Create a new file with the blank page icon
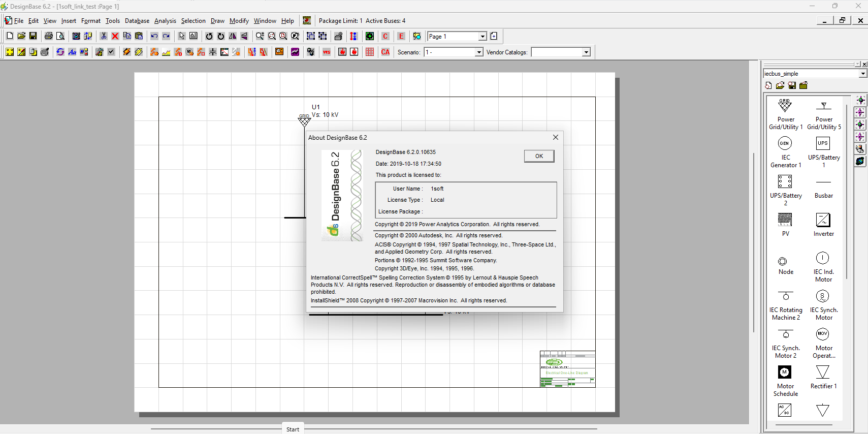 pyautogui.click(x=10, y=36)
